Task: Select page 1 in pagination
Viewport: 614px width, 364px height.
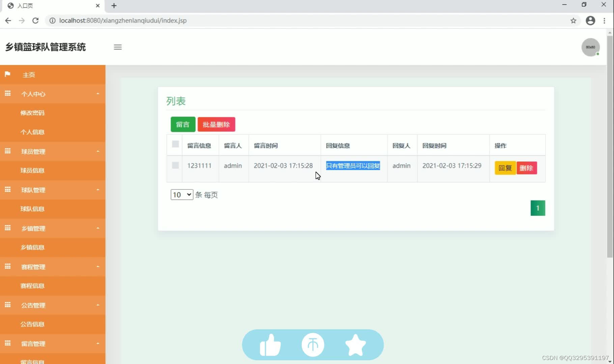Action: [538, 208]
